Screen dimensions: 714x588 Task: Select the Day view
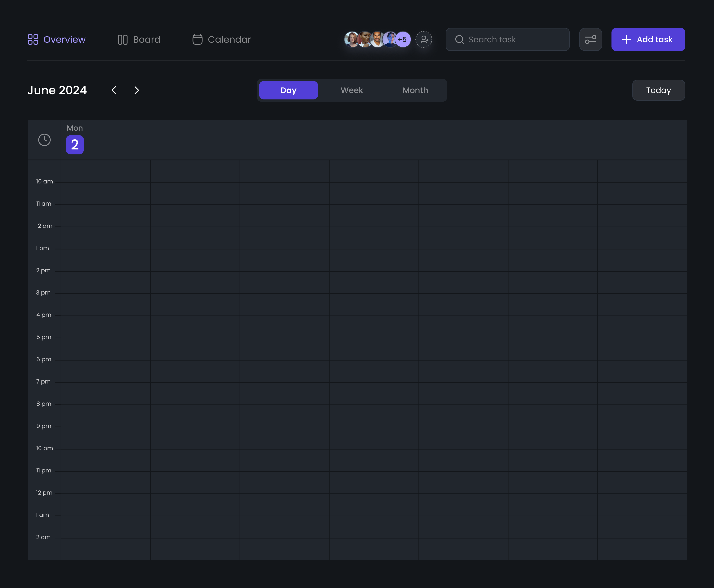(x=288, y=90)
